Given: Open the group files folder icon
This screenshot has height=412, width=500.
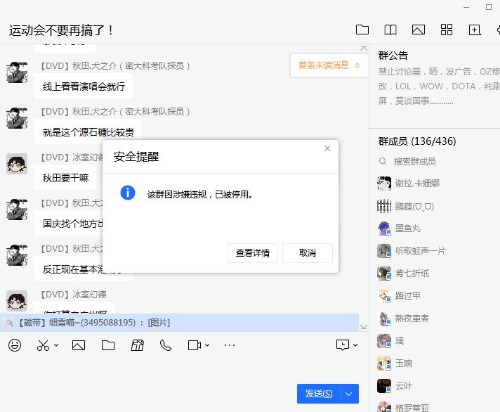Looking at the screenshot, I should click(362, 30).
